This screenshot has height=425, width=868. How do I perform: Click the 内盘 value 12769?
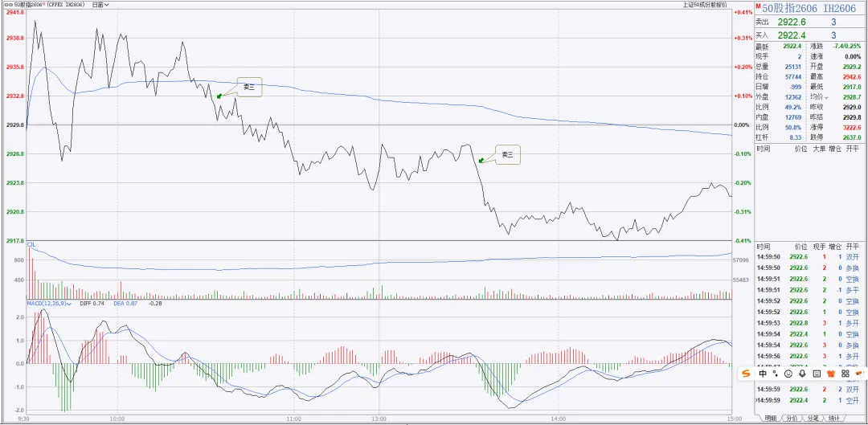(794, 117)
